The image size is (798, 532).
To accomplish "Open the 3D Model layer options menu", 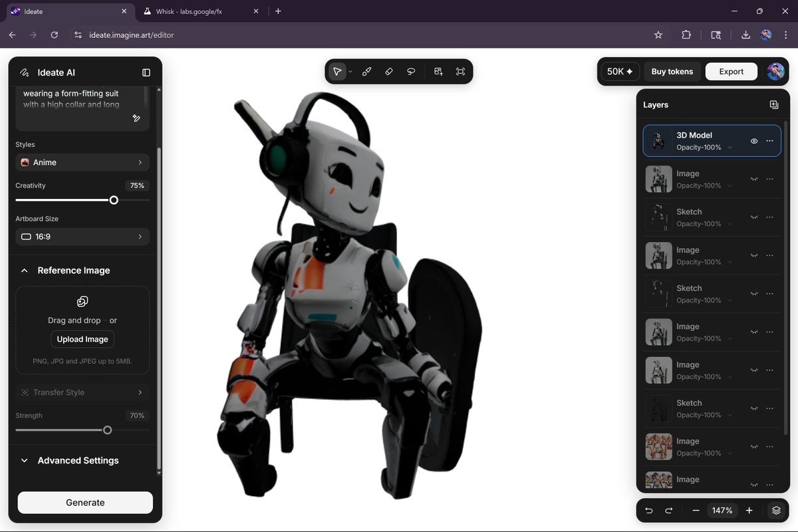I will 769,140.
